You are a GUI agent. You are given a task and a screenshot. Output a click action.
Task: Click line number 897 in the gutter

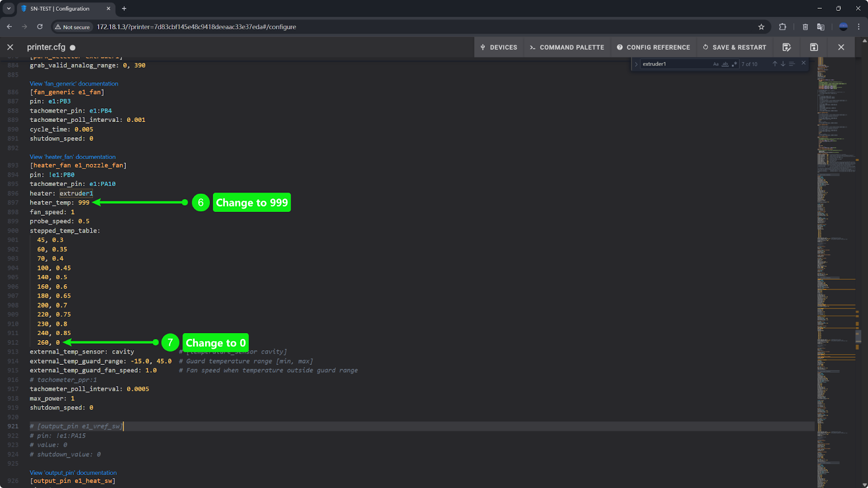pos(13,203)
